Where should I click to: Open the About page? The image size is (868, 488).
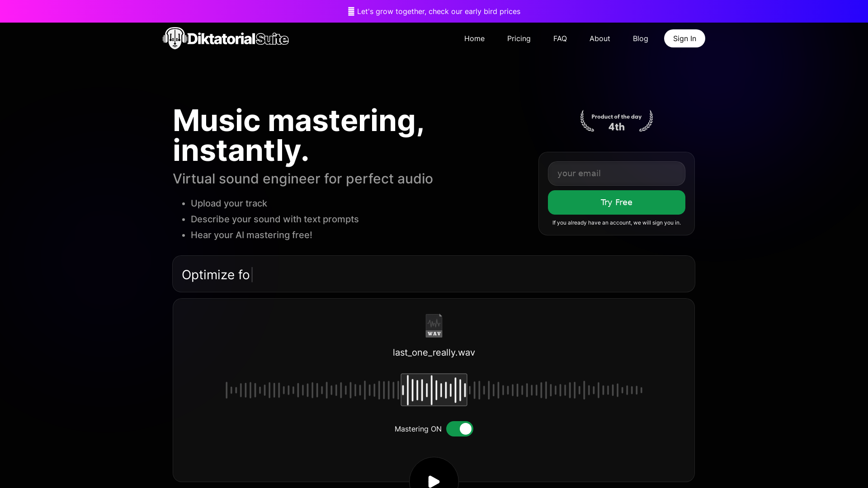[600, 38]
